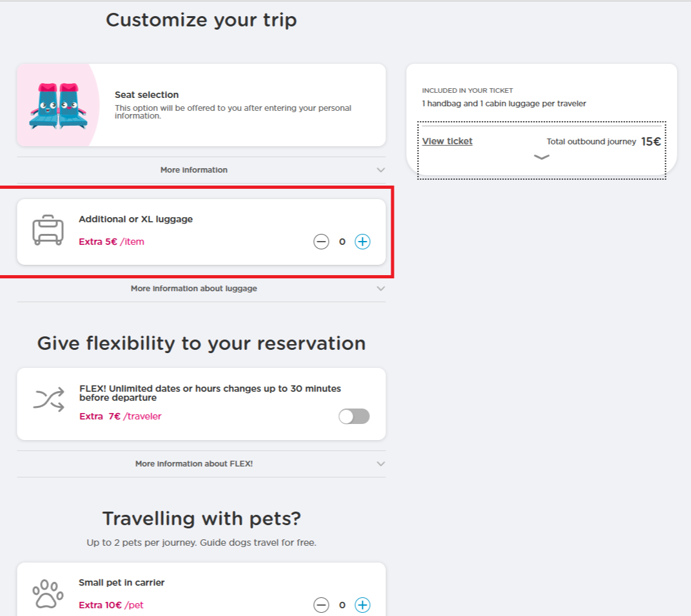This screenshot has width=691, height=616.
Task: Decrease additional XL luggage count
Action: coord(321,242)
